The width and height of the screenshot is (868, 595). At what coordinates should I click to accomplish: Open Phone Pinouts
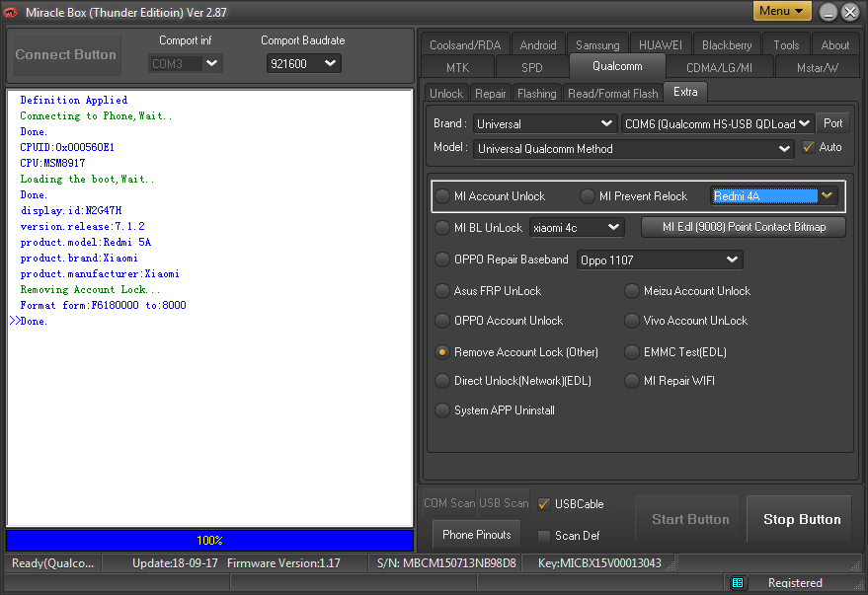(477, 535)
